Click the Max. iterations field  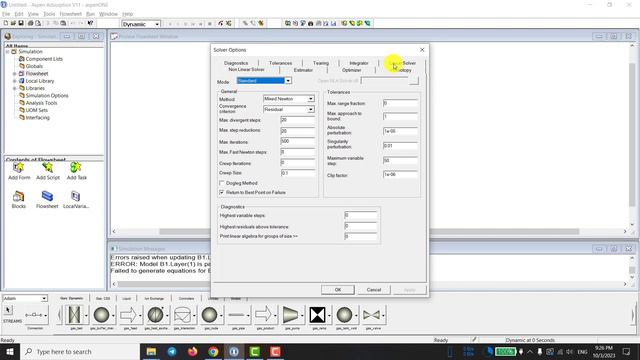298,141
